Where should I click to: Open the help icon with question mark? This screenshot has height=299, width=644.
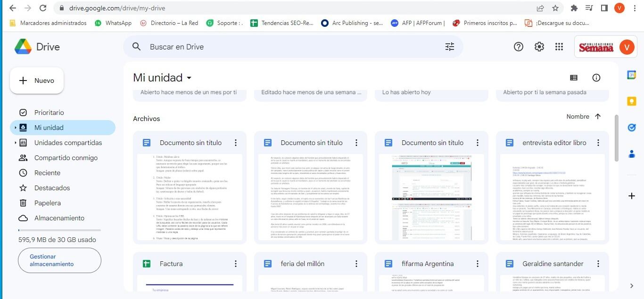518,47
